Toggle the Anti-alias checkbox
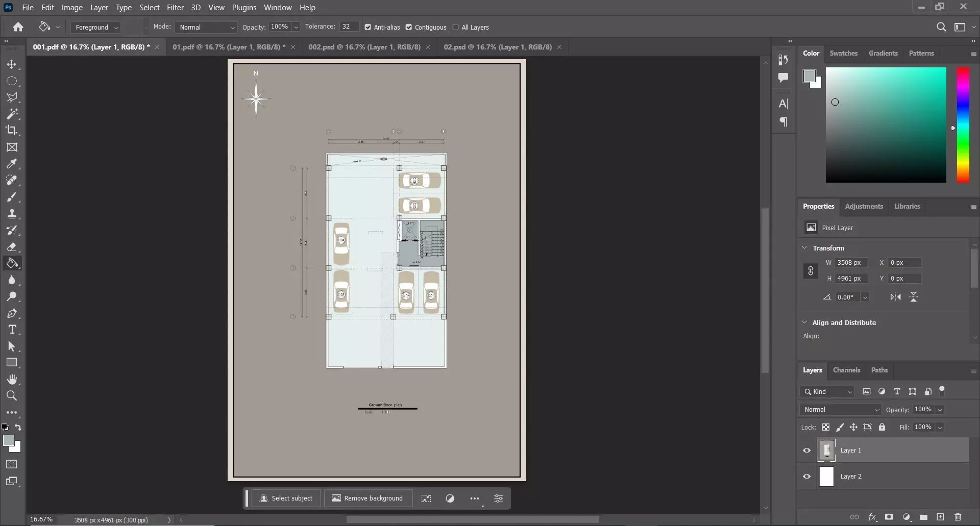Image resolution: width=980 pixels, height=526 pixels. 368,28
